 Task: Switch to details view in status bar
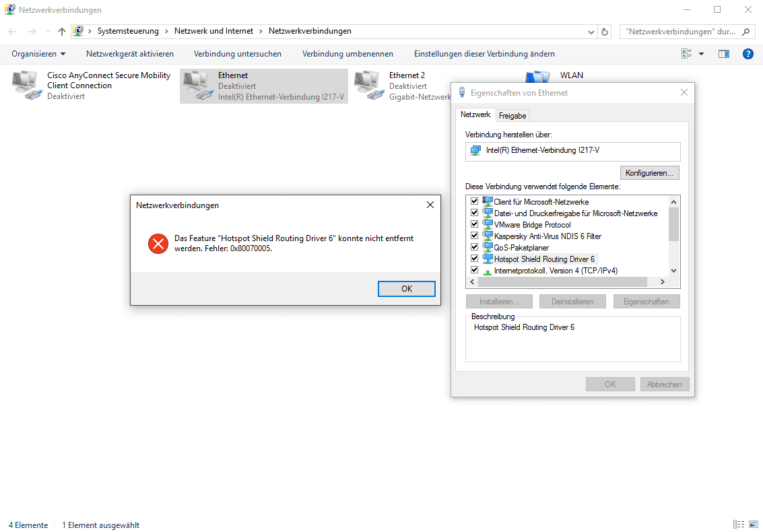[x=738, y=524]
